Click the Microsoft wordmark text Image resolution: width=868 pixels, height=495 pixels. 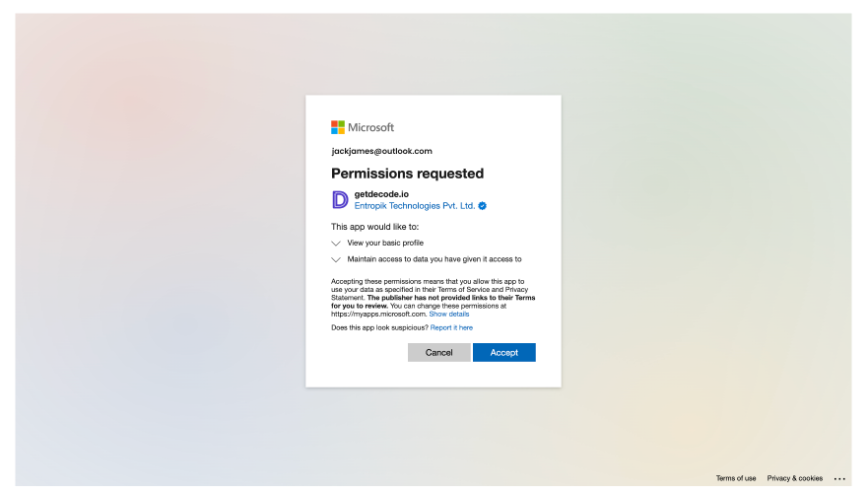pos(370,127)
